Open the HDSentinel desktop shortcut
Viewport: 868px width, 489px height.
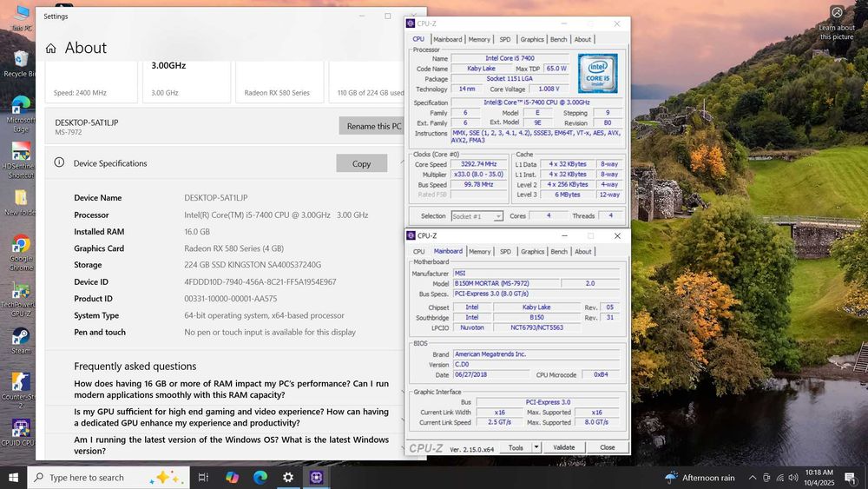point(21,160)
